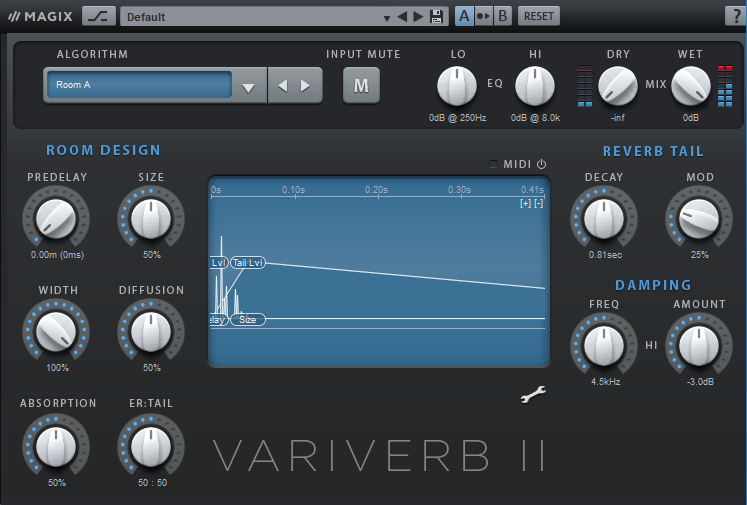Click the LO EQ knob

pyautogui.click(x=457, y=86)
